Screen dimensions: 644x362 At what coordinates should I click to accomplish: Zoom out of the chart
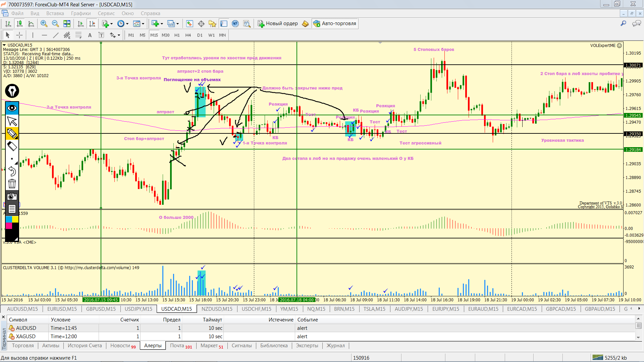[55, 23]
